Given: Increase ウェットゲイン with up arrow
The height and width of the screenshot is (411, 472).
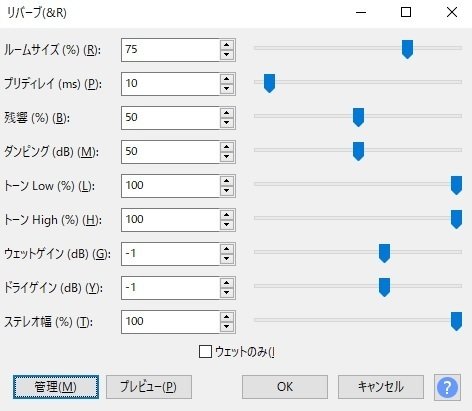Looking at the screenshot, I should 227,249.
